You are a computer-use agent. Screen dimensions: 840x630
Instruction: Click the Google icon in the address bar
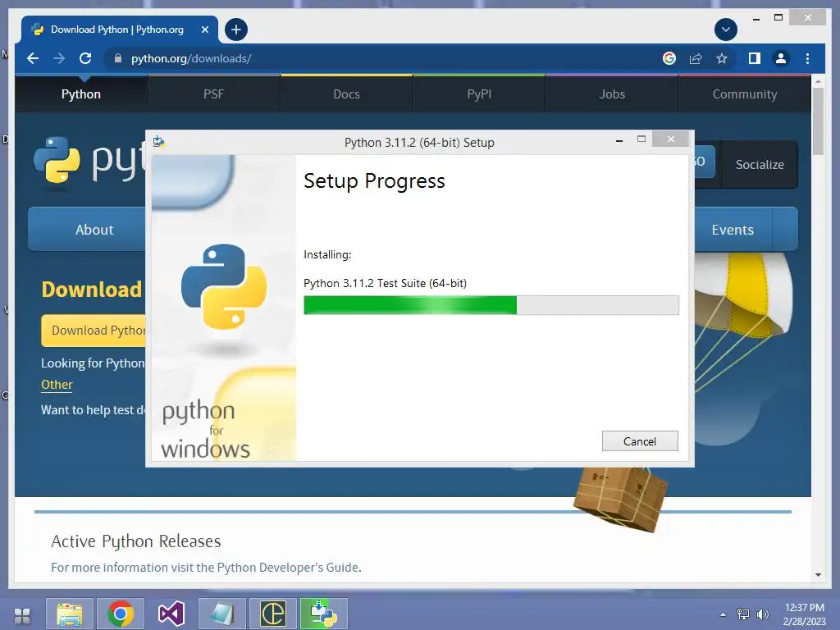[669, 58]
